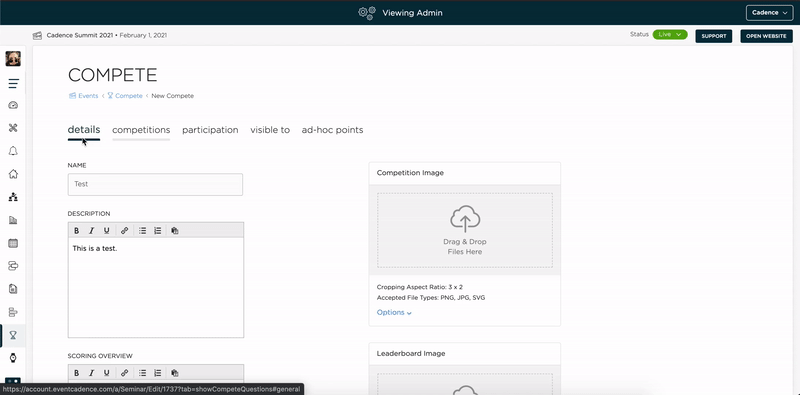Click the 'Competition Image' panel heading
This screenshot has width=800, height=395.
(410, 173)
